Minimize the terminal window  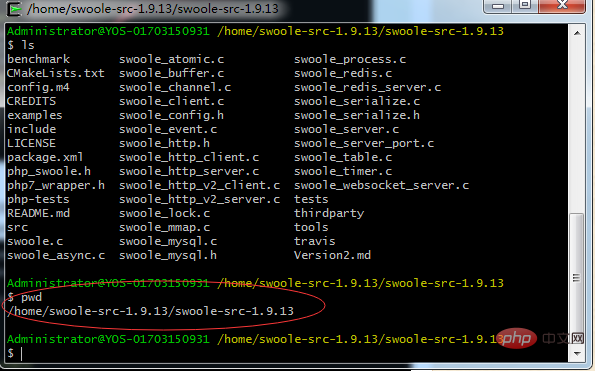pos(498,6)
